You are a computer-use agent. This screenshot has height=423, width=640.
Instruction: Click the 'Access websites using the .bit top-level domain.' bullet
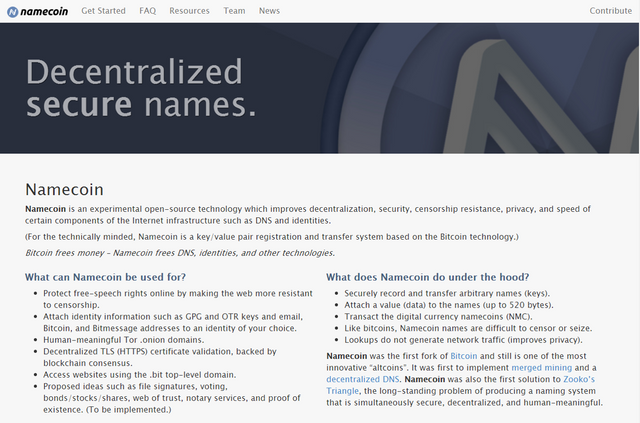140,374
